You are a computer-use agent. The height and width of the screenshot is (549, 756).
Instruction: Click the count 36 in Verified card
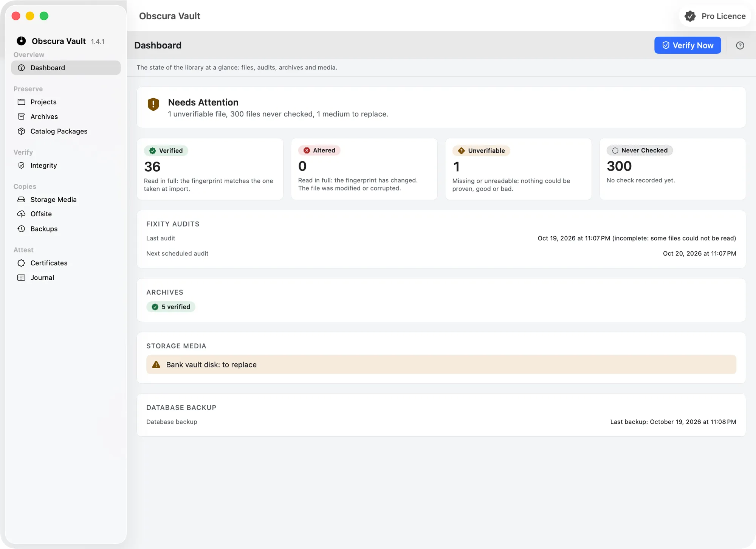tap(152, 166)
